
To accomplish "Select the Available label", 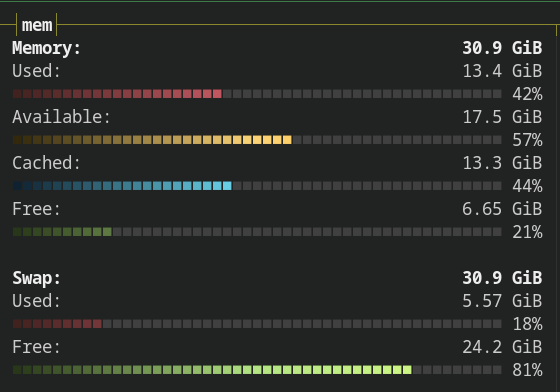I will 61,117.
